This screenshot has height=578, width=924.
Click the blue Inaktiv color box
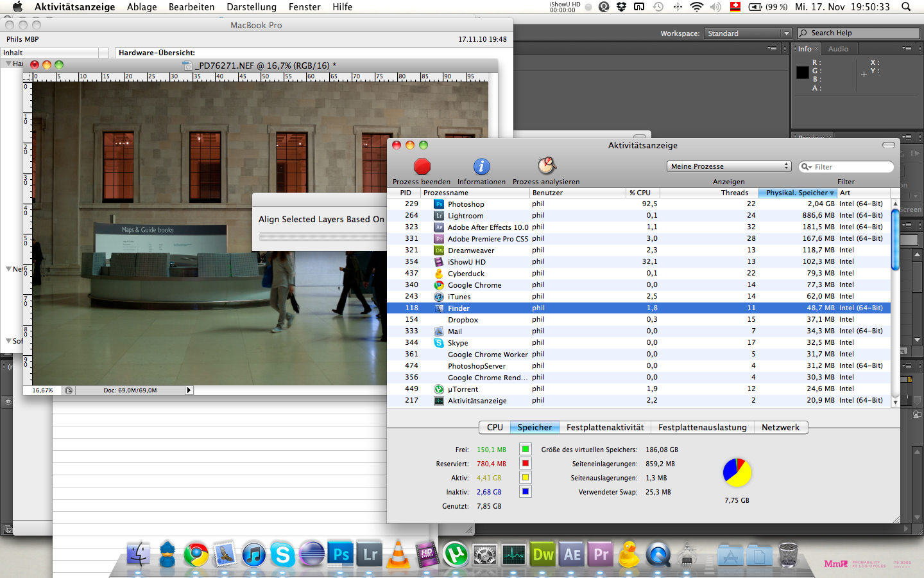coord(526,492)
